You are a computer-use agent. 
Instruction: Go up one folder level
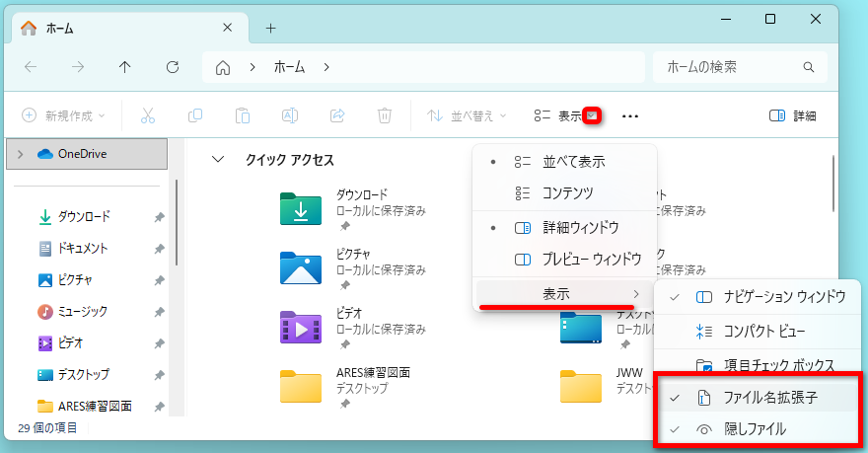click(125, 67)
